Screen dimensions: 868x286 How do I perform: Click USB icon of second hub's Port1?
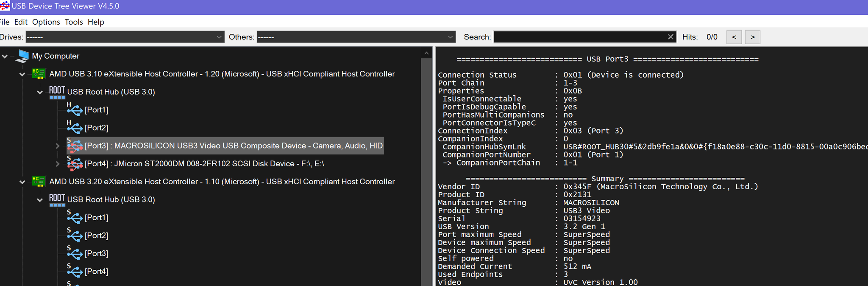75,217
